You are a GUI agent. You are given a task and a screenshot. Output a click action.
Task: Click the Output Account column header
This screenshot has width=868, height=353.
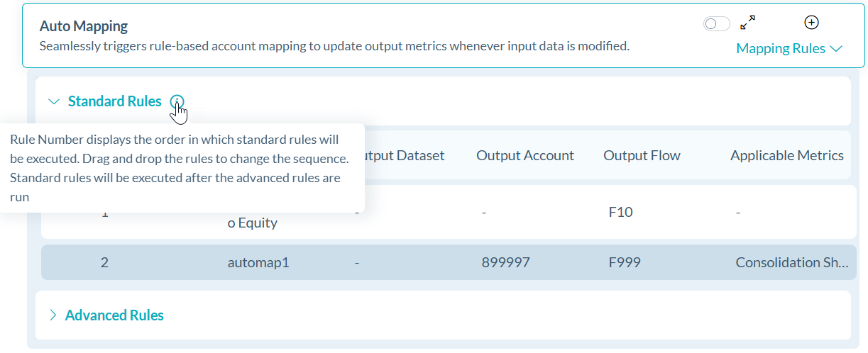click(x=524, y=155)
